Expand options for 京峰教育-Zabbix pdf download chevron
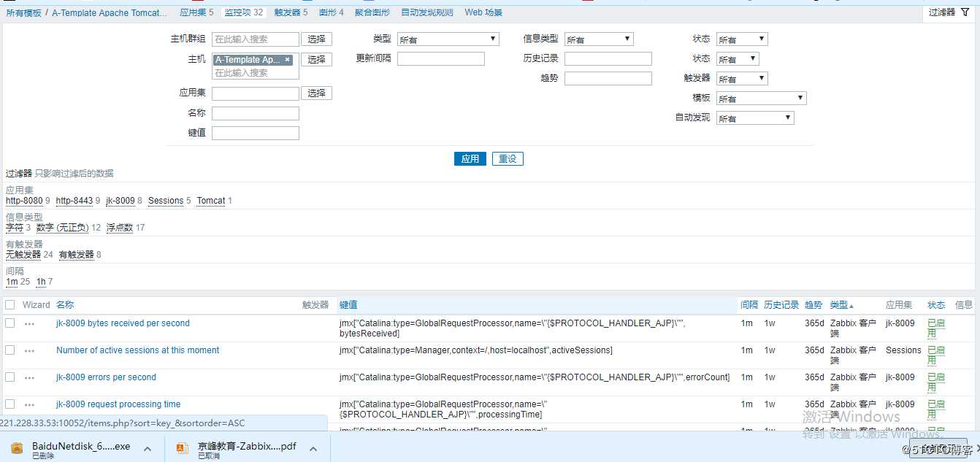 click(312, 448)
